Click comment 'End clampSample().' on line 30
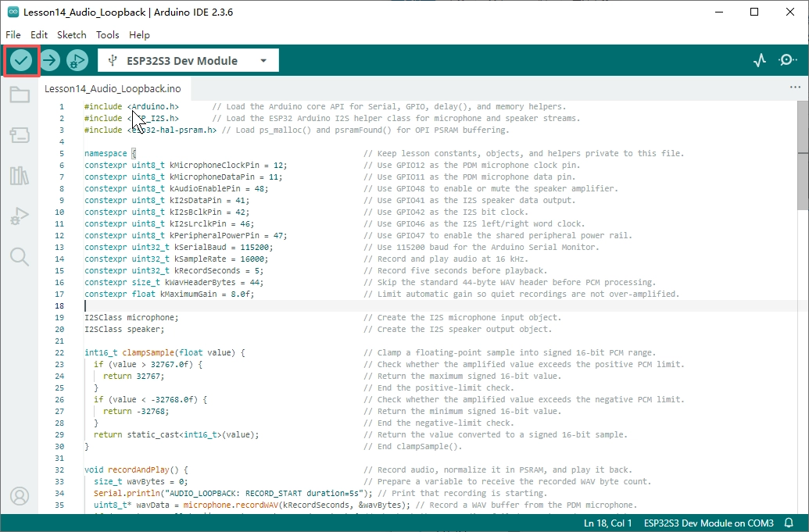The height and width of the screenshot is (532, 809). coord(413,446)
